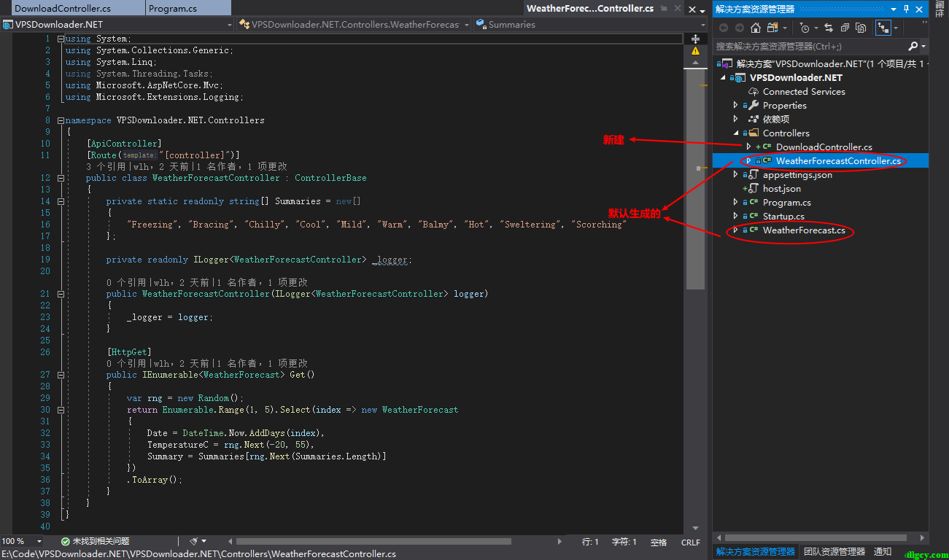
Task: Click the switch views folder icon
Action: tap(772, 28)
